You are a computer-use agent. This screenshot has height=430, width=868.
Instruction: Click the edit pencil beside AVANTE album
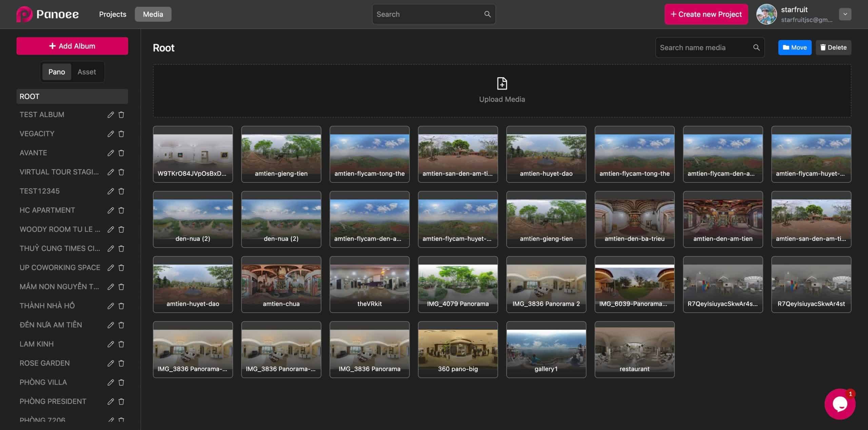pyautogui.click(x=111, y=153)
